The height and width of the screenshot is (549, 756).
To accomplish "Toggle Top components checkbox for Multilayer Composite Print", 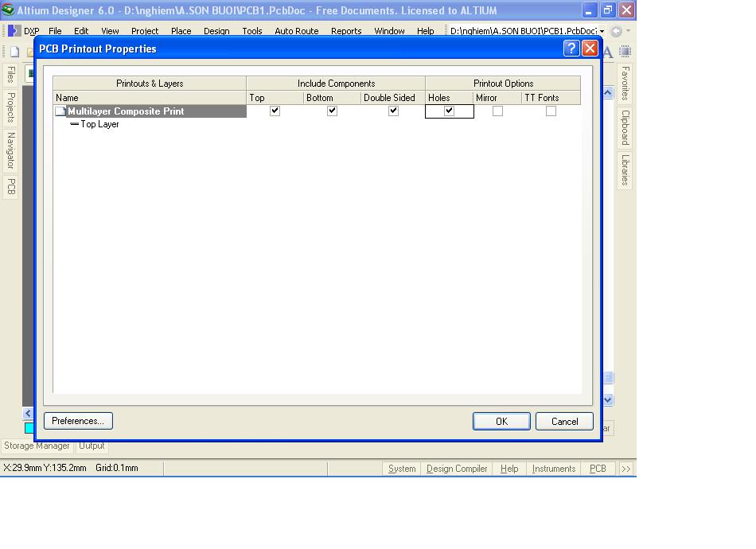I will 275,111.
